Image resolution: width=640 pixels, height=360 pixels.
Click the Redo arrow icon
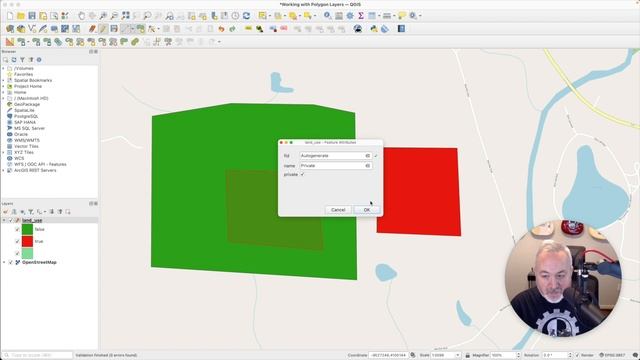232,29
